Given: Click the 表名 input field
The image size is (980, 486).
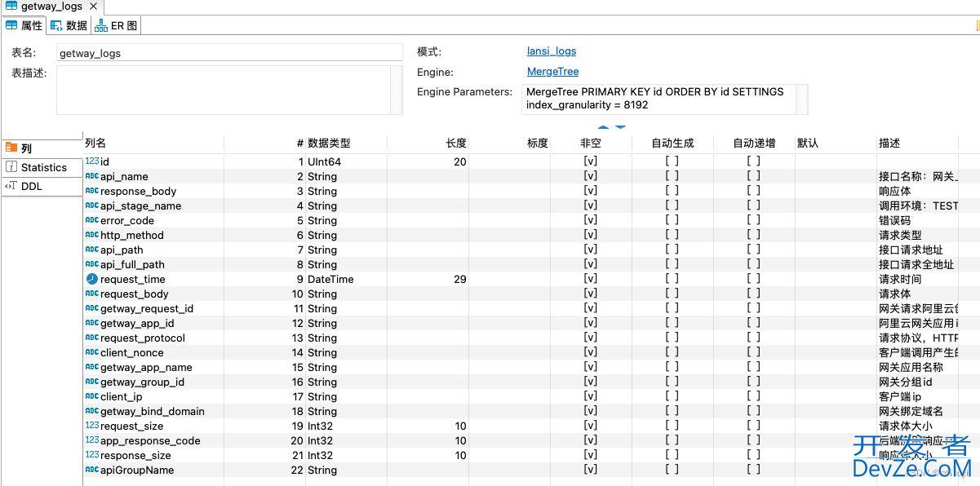Looking at the screenshot, I should click(x=229, y=53).
